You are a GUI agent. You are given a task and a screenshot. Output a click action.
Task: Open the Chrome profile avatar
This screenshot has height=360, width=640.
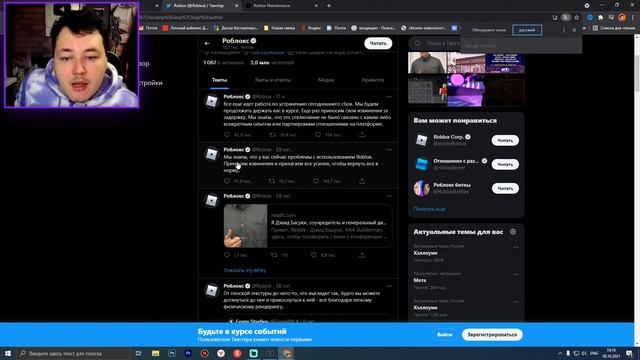[622, 17]
